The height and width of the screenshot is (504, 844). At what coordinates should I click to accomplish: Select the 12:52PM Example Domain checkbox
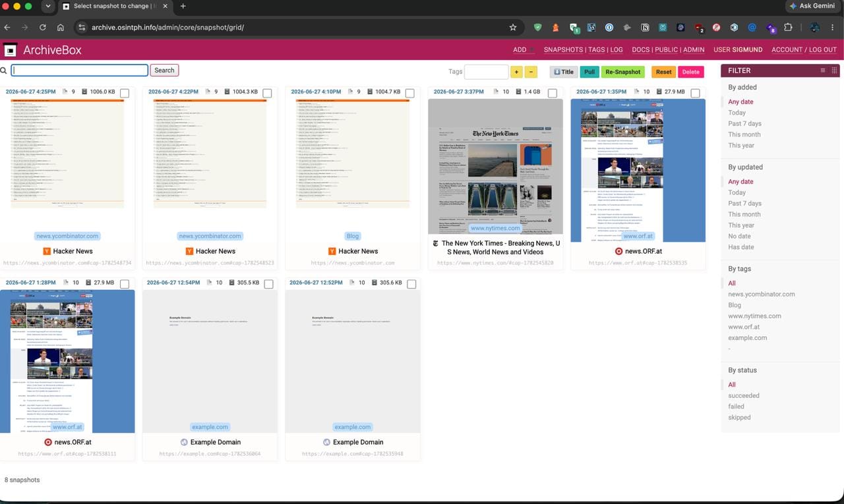point(411,284)
